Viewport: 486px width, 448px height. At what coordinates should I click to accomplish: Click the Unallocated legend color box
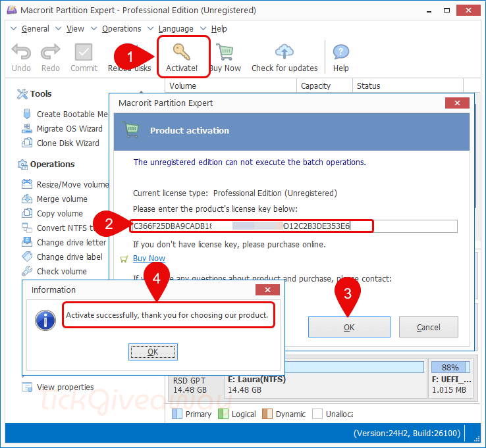click(x=317, y=414)
